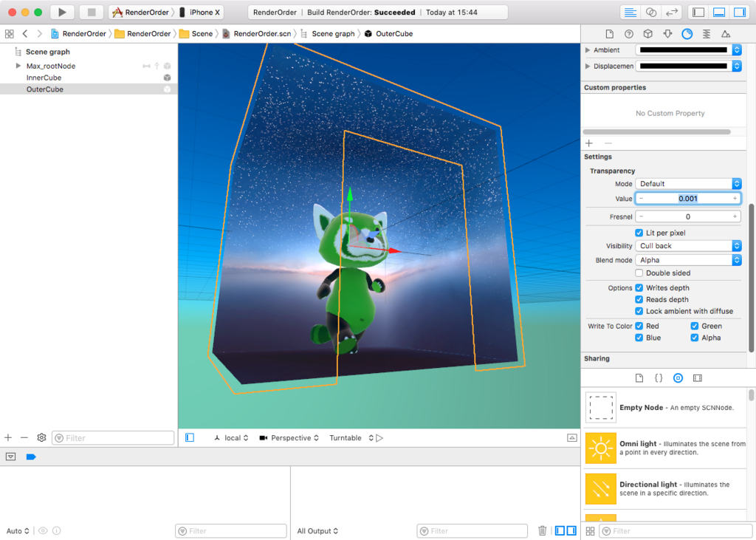This screenshot has width=756, height=540.
Task: Uncheck Write To Color Alpha
Action: point(694,338)
